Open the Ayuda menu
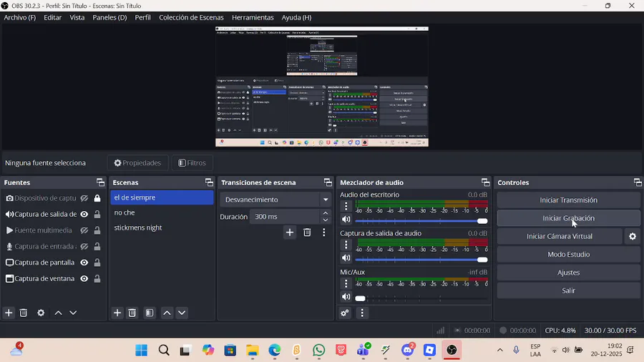 pos(296,17)
